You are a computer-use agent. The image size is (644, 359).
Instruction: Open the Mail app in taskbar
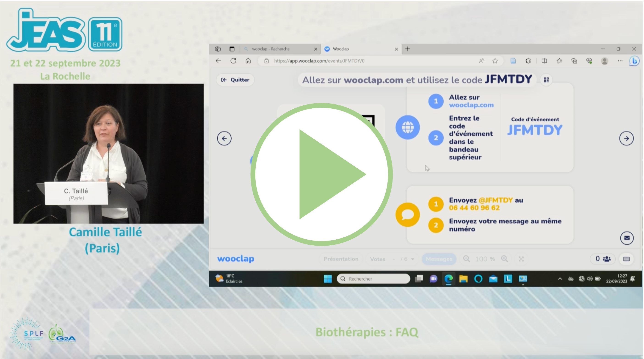pos(493,279)
